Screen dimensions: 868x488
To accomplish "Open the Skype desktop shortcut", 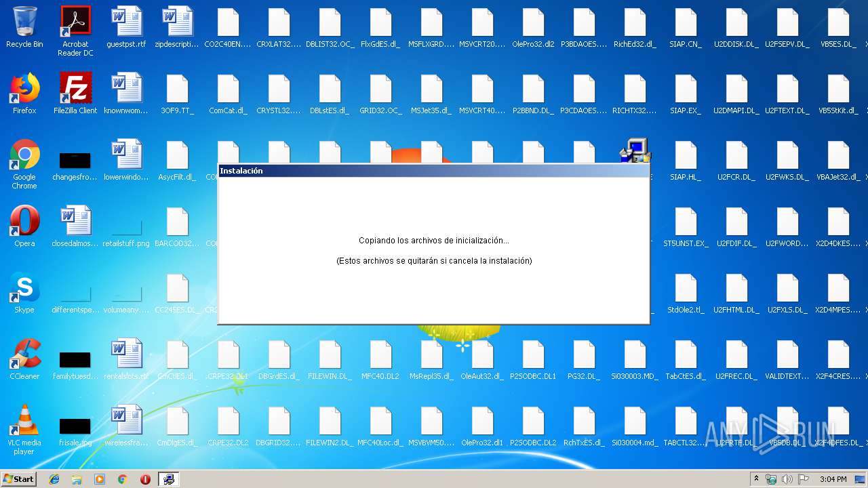I will click(24, 293).
